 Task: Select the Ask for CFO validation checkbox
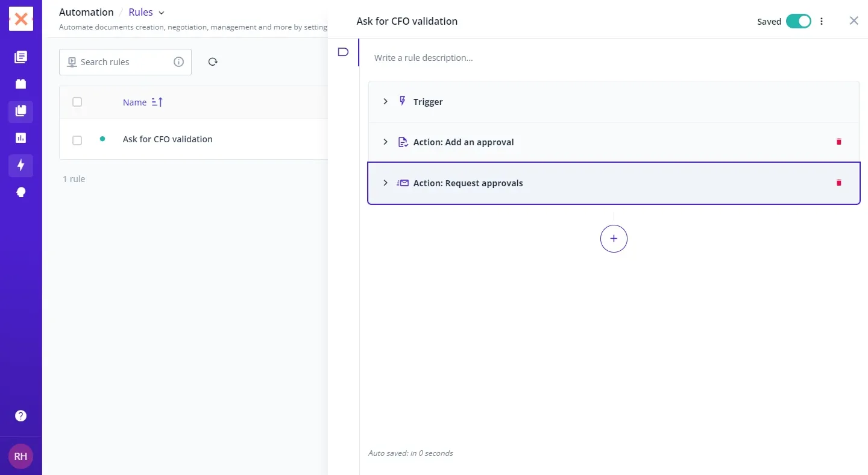tap(77, 140)
